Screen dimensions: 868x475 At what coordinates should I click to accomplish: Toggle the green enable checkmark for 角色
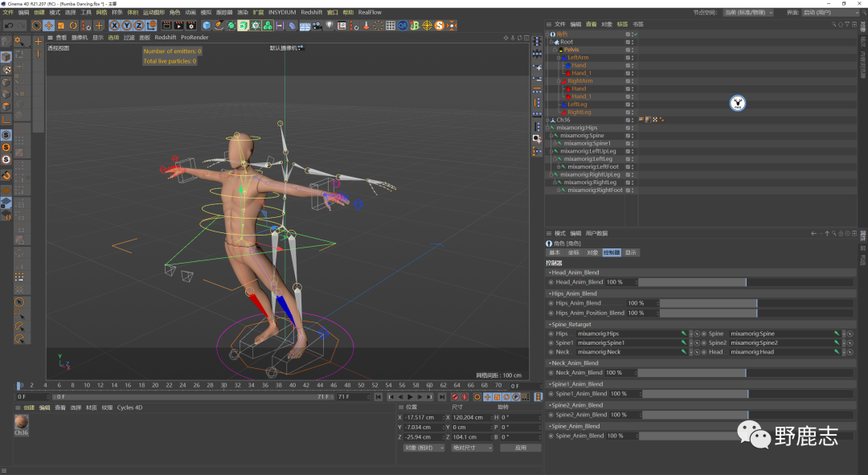click(635, 35)
